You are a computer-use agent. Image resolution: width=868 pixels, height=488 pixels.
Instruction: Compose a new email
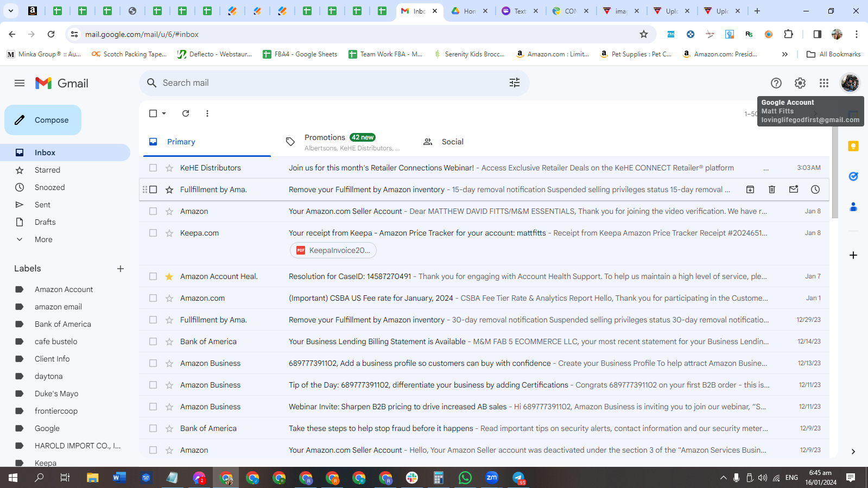click(x=43, y=120)
